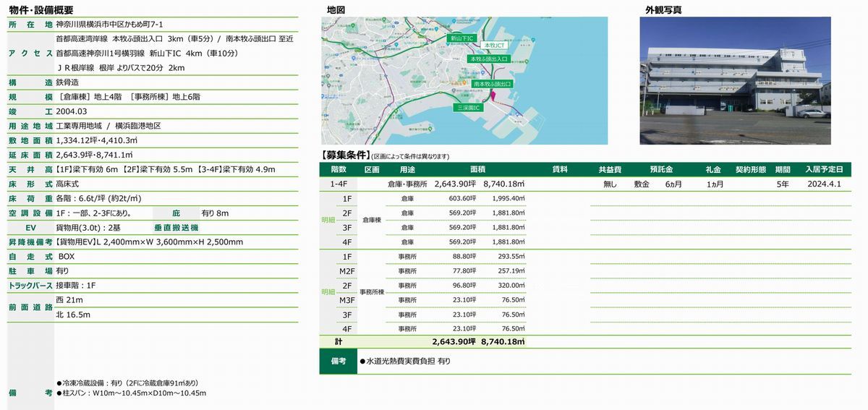Click the 冷凍冷蔵設備 remark line

tap(127, 383)
